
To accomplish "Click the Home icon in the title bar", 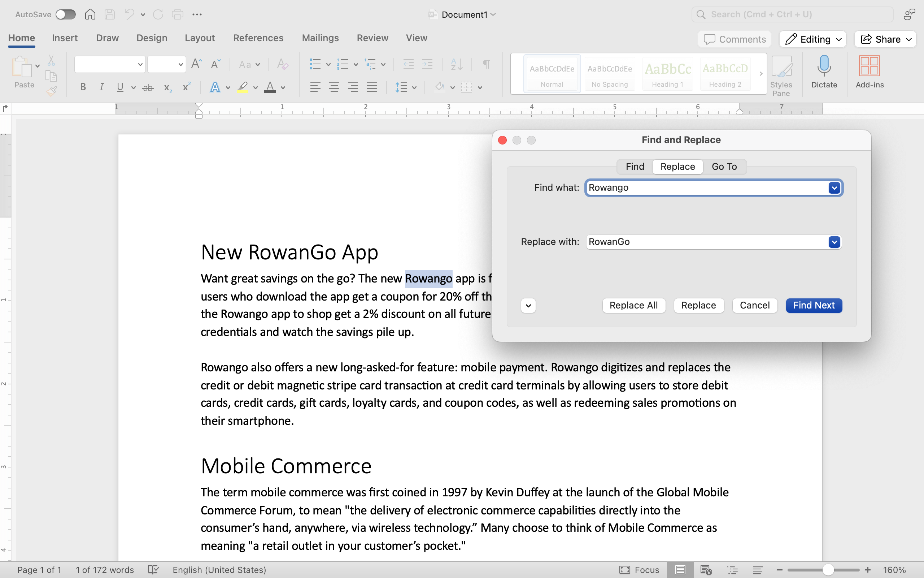I will click(x=90, y=14).
